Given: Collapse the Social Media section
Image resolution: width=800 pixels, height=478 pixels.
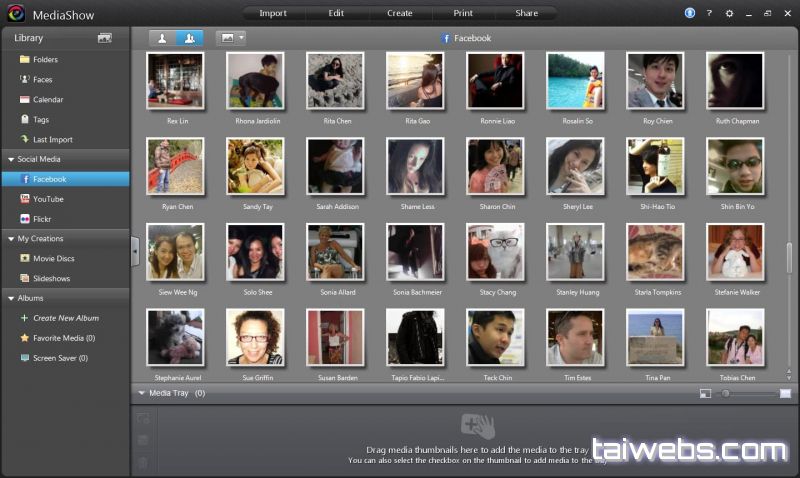Looking at the screenshot, I should point(10,159).
